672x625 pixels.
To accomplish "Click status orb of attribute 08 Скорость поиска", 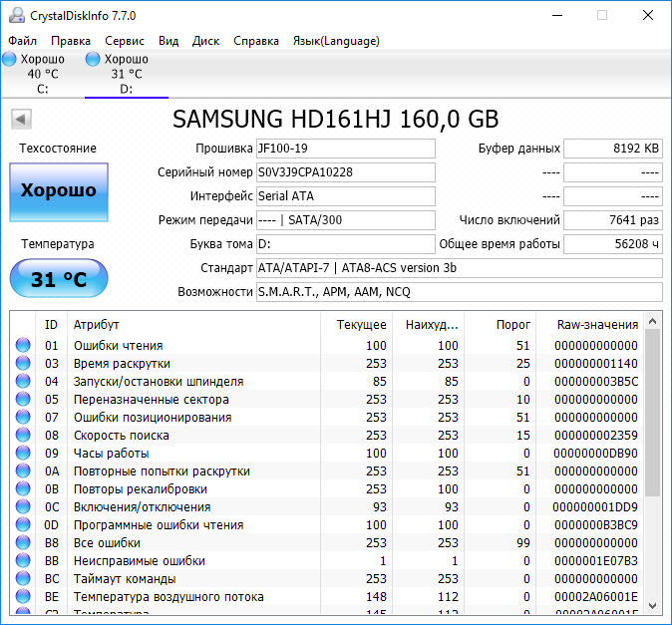I will [x=23, y=436].
